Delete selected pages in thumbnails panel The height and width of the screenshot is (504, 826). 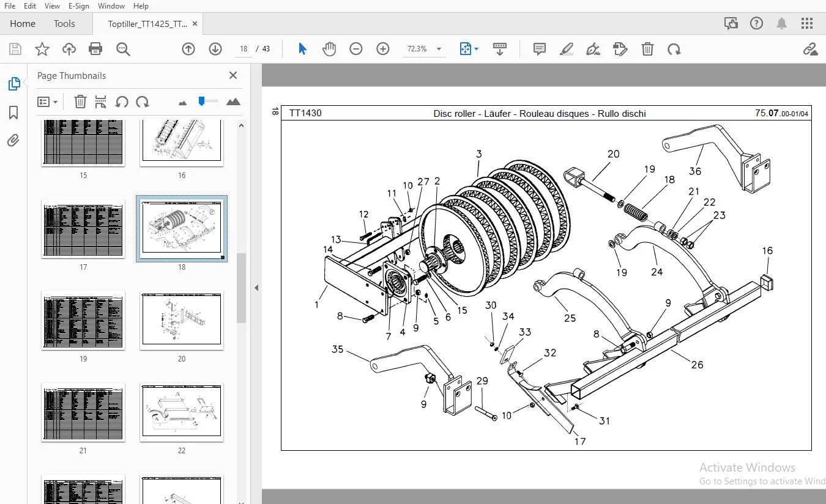(x=80, y=102)
